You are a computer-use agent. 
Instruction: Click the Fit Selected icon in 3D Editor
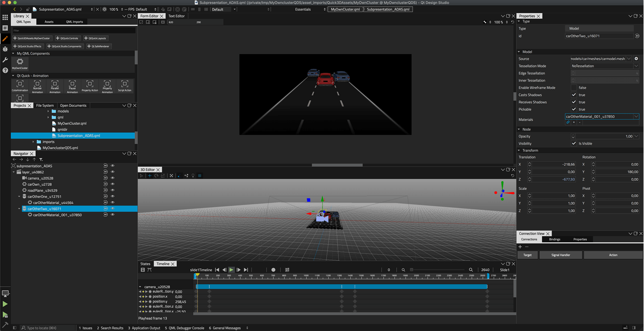pyautogui.click(x=171, y=175)
